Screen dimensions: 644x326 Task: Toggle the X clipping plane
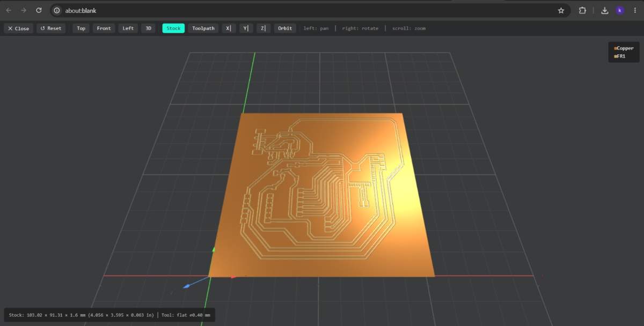[229, 28]
